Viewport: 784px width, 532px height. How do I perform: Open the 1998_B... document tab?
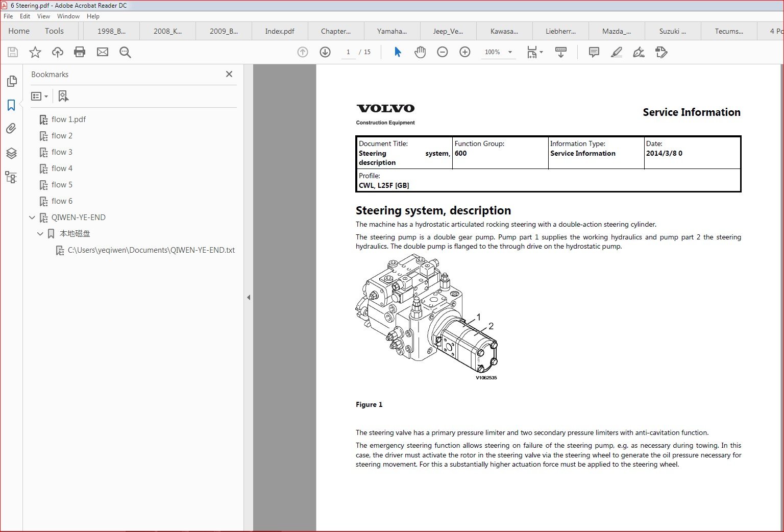pyautogui.click(x=111, y=31)
